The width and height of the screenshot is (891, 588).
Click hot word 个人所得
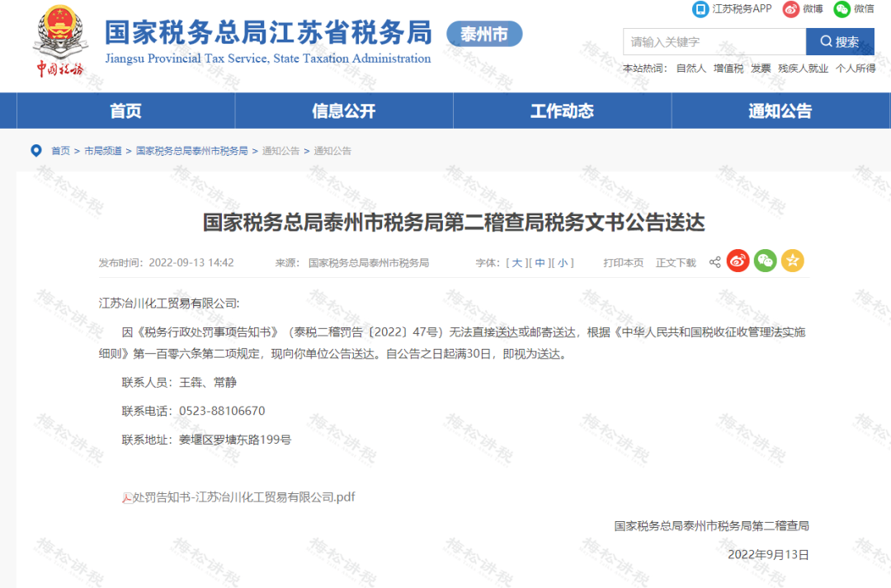click(856, 68)
